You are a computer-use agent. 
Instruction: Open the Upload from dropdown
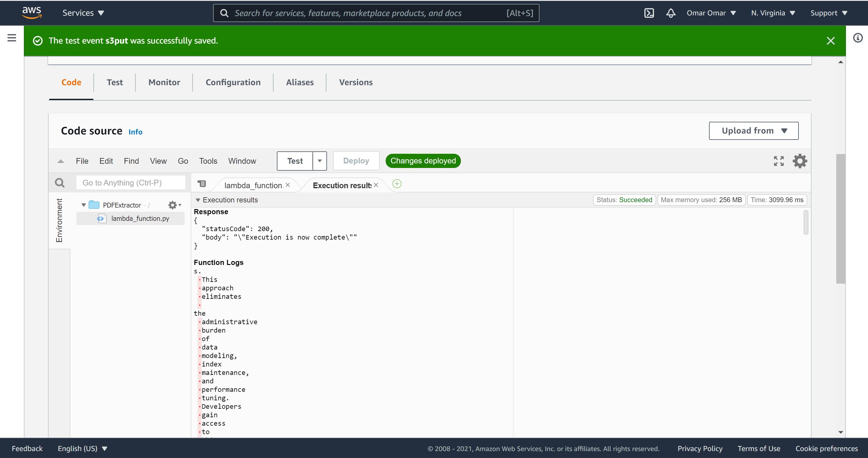point(754,131)
